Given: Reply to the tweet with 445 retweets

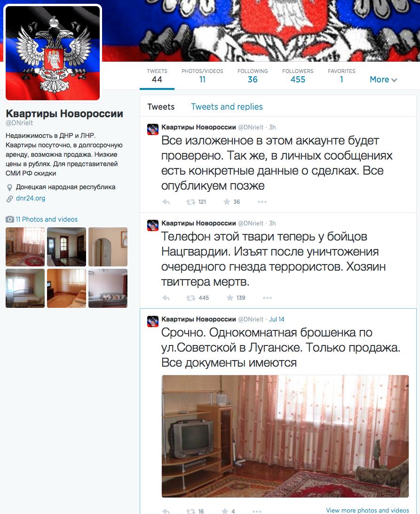Looking at the screenshot, I should (166, 298).
